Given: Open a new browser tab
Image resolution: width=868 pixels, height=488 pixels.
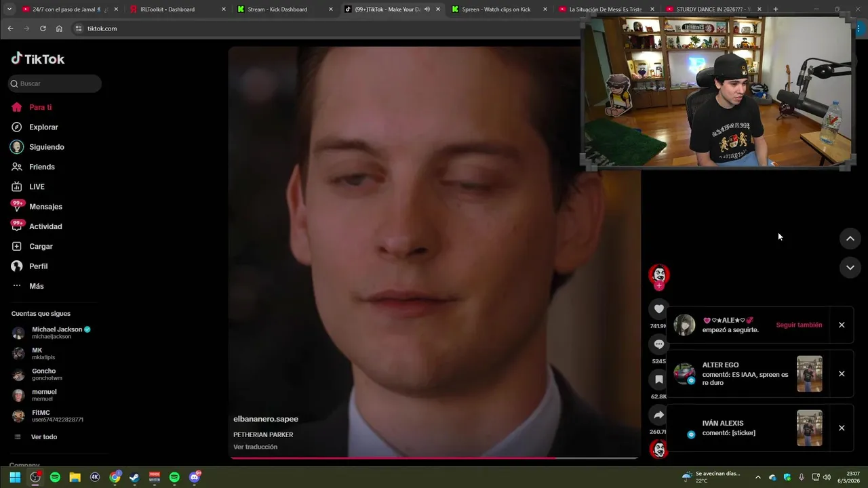Looking at the screenshot, I should click(775, 9).
